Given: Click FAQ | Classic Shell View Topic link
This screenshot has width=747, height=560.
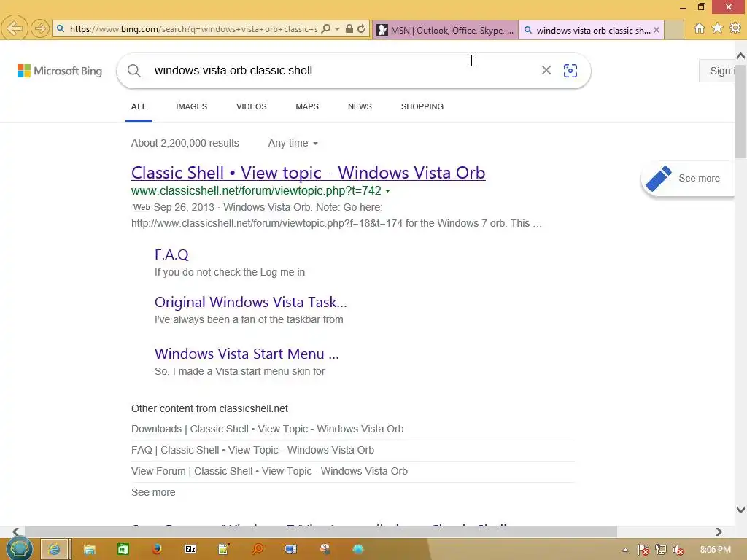Looking at the screenshot, I should [252, 450].
